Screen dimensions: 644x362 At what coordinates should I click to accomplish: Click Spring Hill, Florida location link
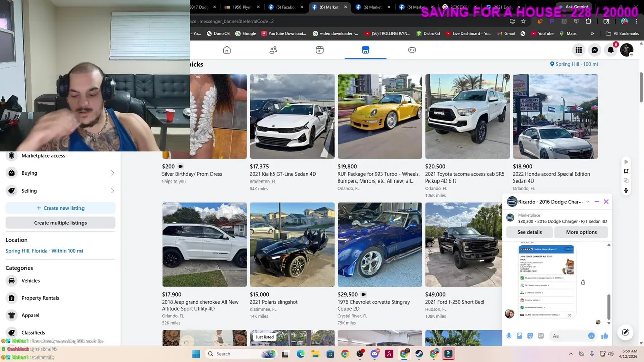pos(44,251)
